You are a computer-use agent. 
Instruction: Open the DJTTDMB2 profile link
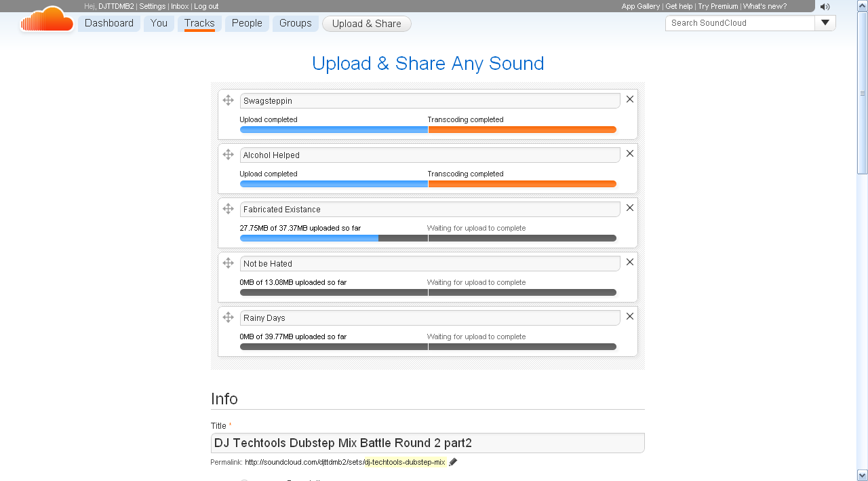[116, 6]
